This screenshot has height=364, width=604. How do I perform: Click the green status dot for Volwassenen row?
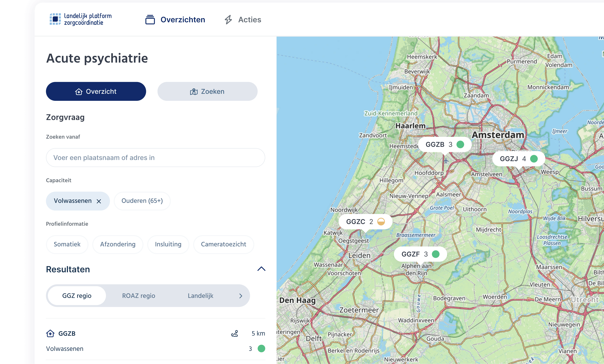click(261, 349)
